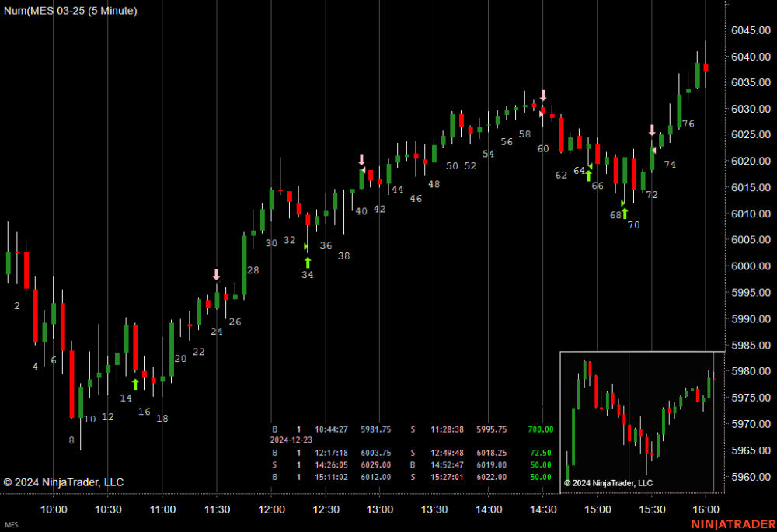Click the green up arrow above bar 34
The height and width of the screenshot is (532, 777).
tap(308, 262)
